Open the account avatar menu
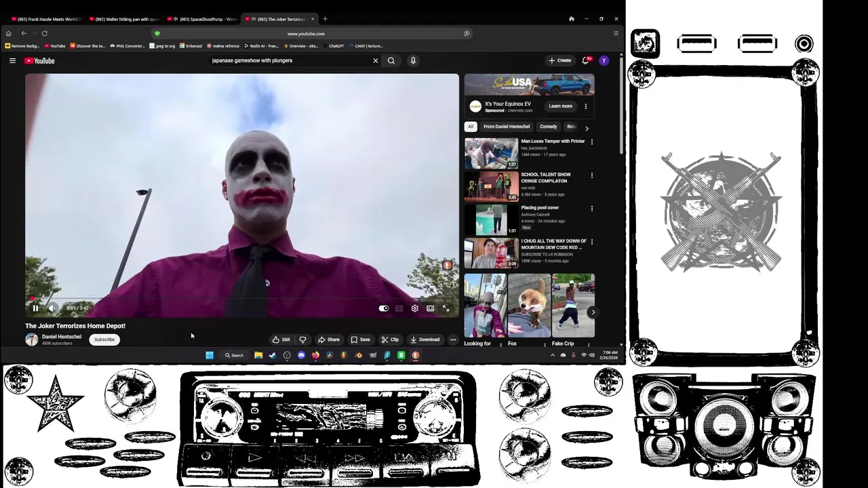This screenshot has height=488, width=868. 604,60
